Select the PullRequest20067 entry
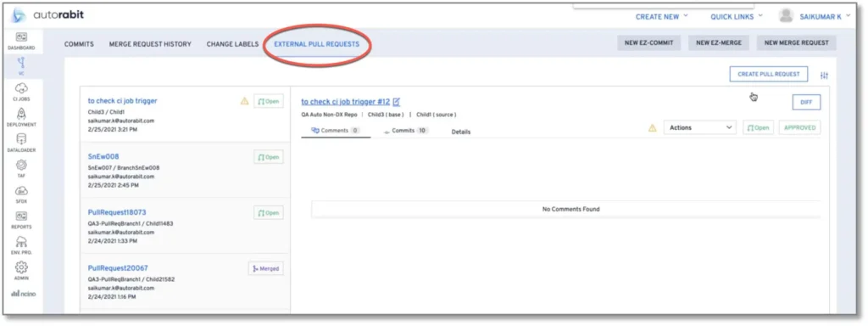The width and height of the screenshot is (868, 326). tap(118, 268)
